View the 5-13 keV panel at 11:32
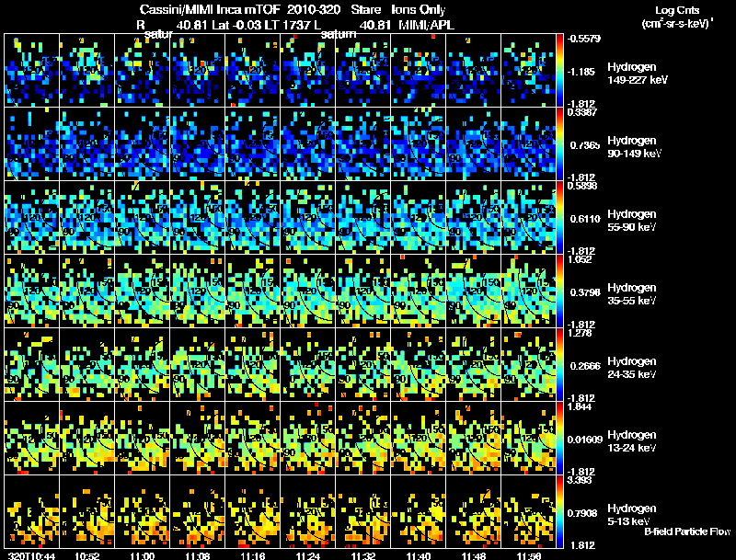 pyautogui.click(x=362, y=512)
